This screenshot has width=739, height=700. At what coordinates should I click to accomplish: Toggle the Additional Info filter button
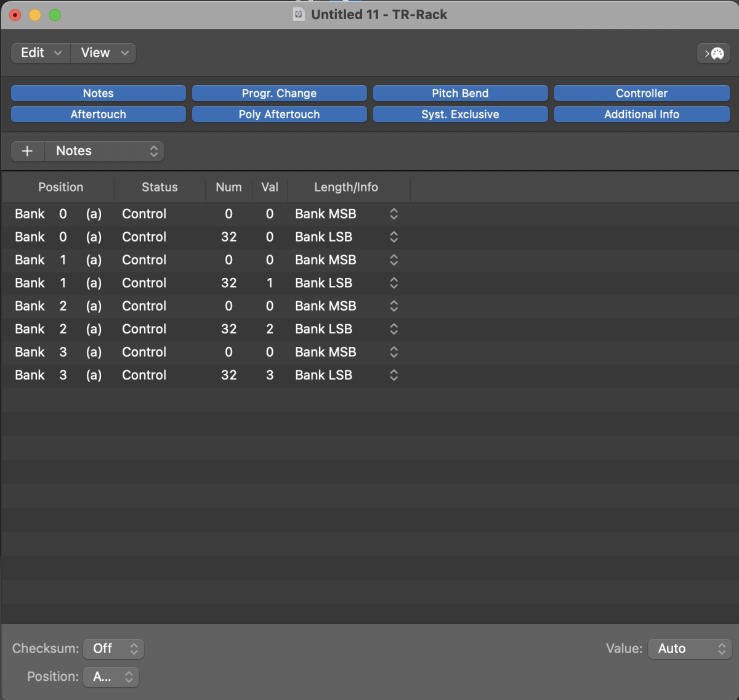[x=642, y=114]
